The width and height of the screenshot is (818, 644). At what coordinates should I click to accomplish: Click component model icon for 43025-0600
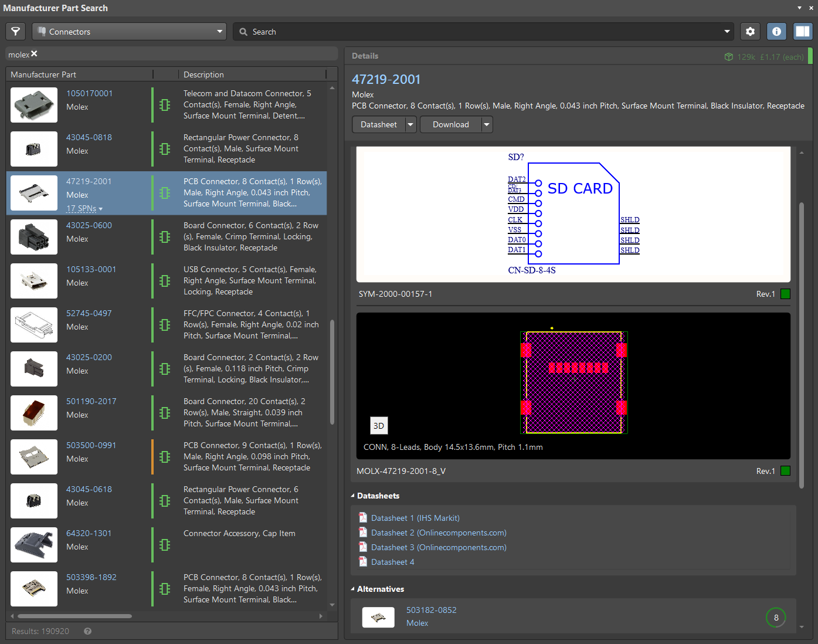click(x=165, y=237)
